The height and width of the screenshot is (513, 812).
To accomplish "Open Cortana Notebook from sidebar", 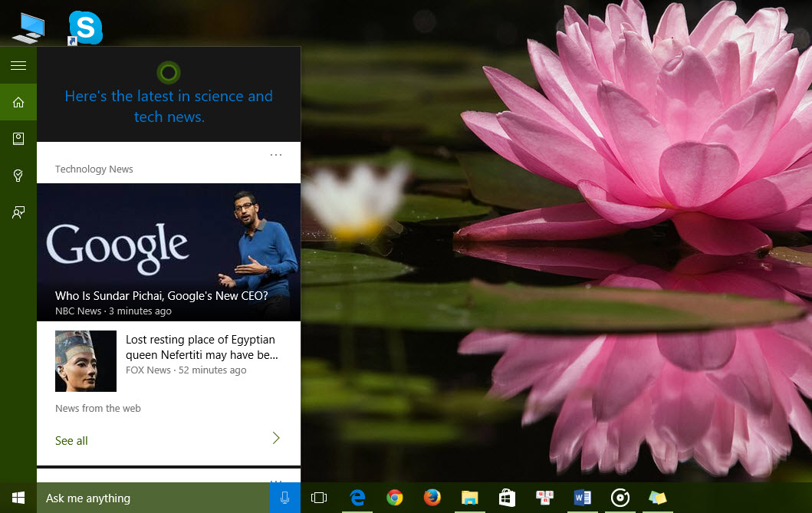I will pos(18,139).
